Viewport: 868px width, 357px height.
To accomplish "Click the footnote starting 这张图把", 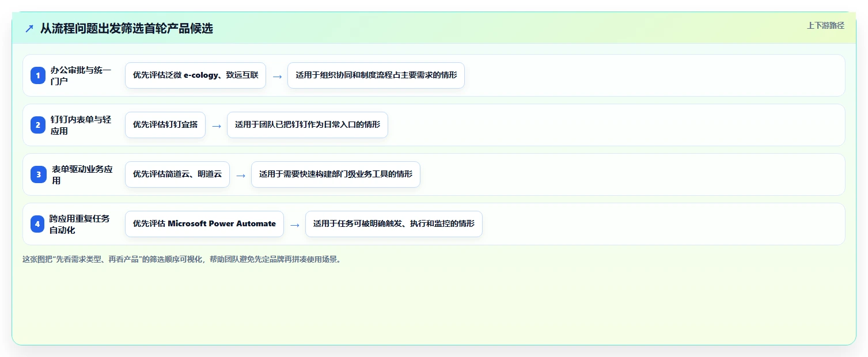I will pyautogui.click(x=182, y=259).
